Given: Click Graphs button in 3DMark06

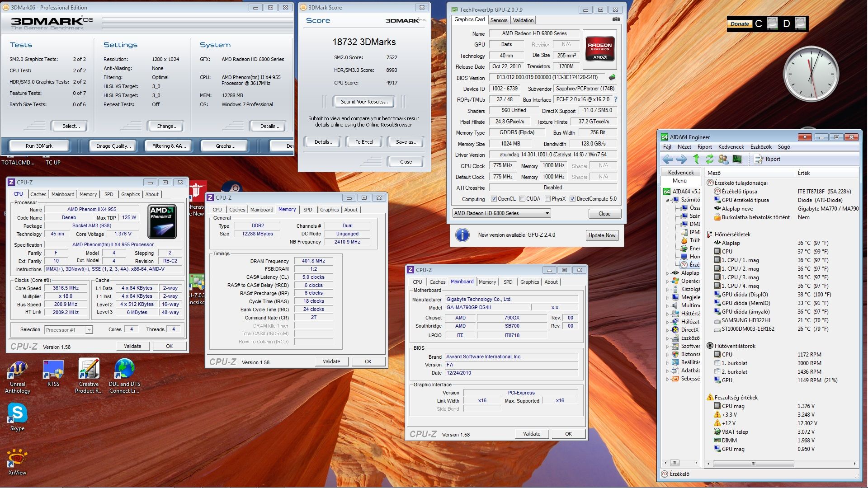Looking at the screenshot, I should (225, 146).
